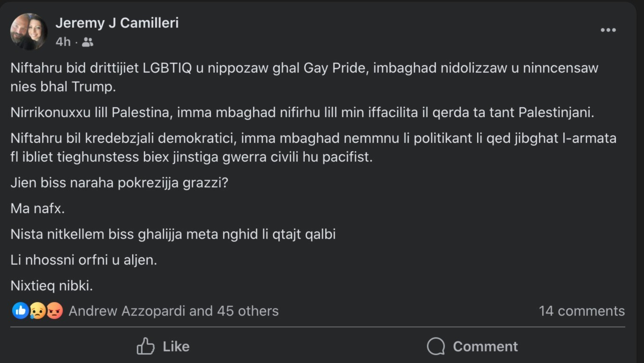Click the blue thumbs-up reaction emoji

click(20, 311)
